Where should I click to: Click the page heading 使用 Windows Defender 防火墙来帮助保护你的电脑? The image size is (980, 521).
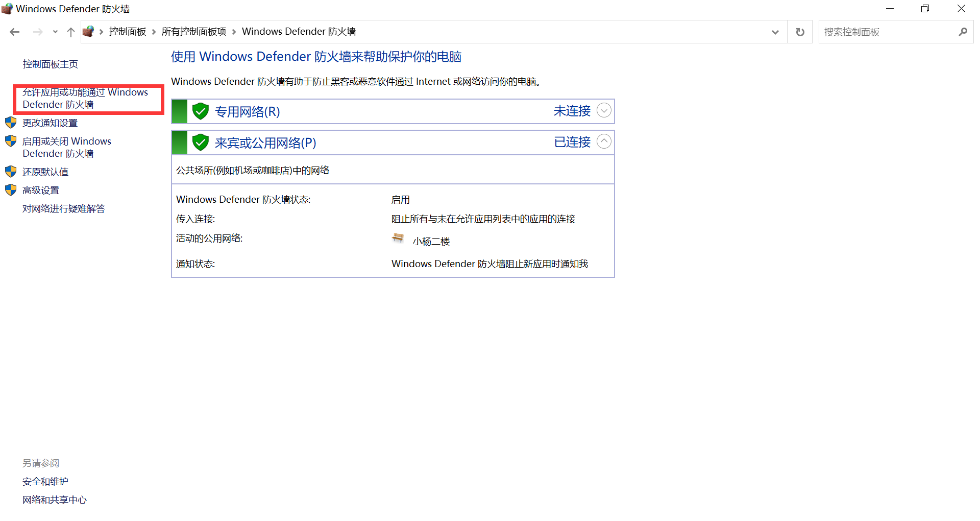click(x=316, y=57)
